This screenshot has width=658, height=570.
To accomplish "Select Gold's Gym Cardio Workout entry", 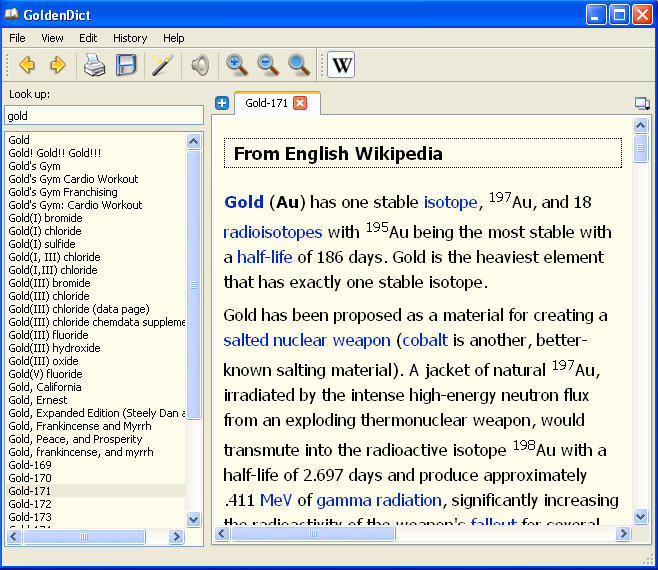I will click(96, 179).
